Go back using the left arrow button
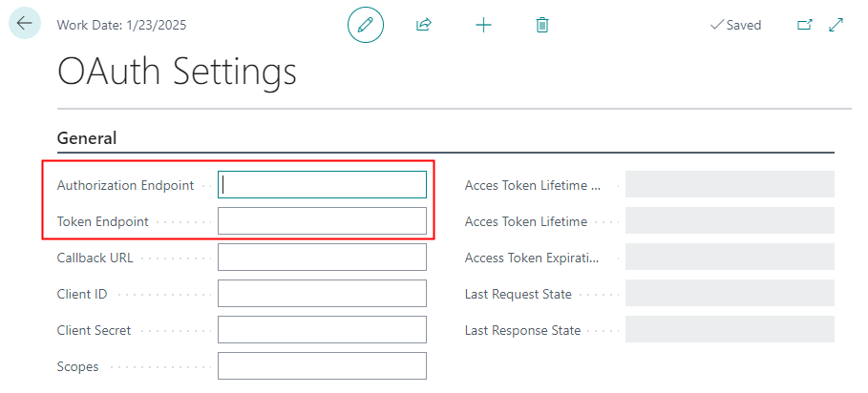The height and width of the screenshot is (393, 868). coord(25,24)
